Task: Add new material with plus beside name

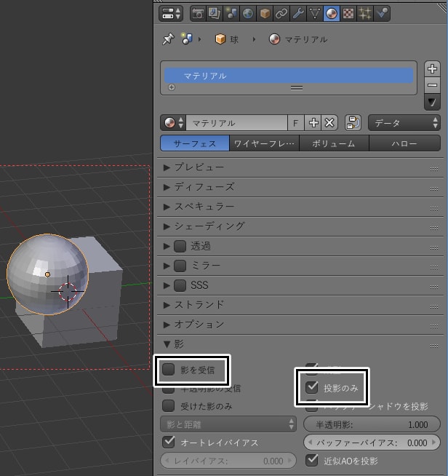Action: pyautogui.click(x=313, y=123)
